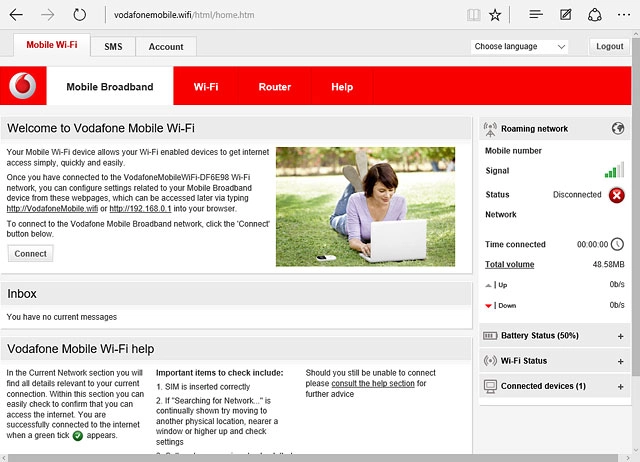Open the browser hub menu icon
The height and width of the screenshot is (462, 640).
click(536, 15)
